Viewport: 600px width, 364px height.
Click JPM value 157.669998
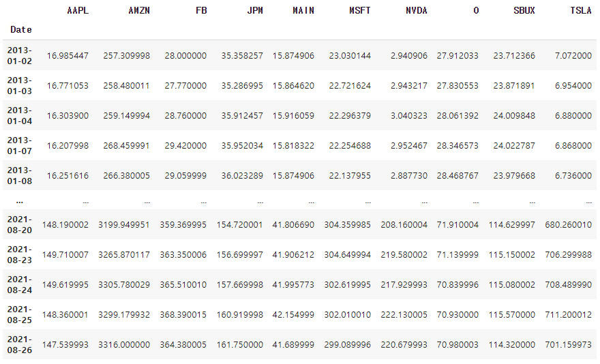pyautogui.click(x=240, y=285)
